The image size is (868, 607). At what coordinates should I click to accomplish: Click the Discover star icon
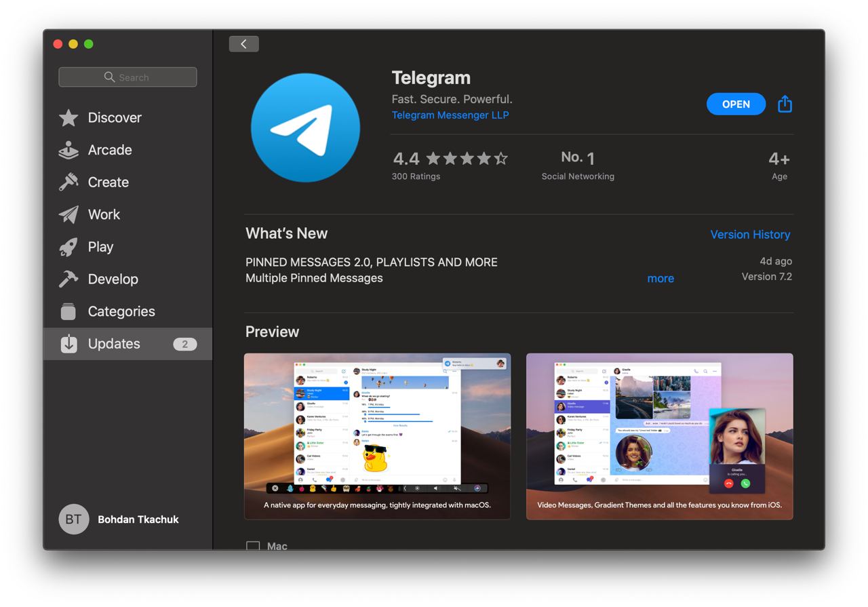68,118
